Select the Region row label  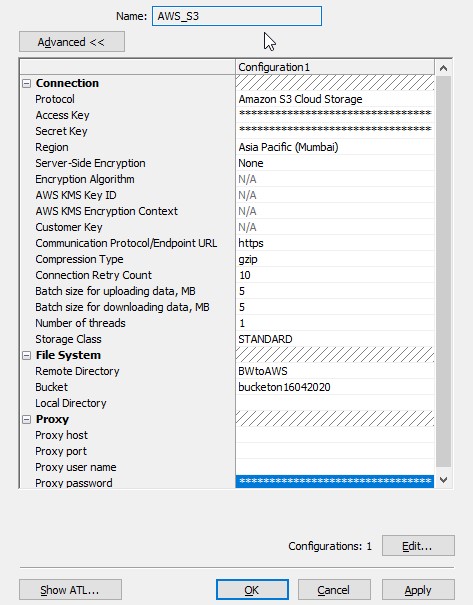[x=52, y=147]
